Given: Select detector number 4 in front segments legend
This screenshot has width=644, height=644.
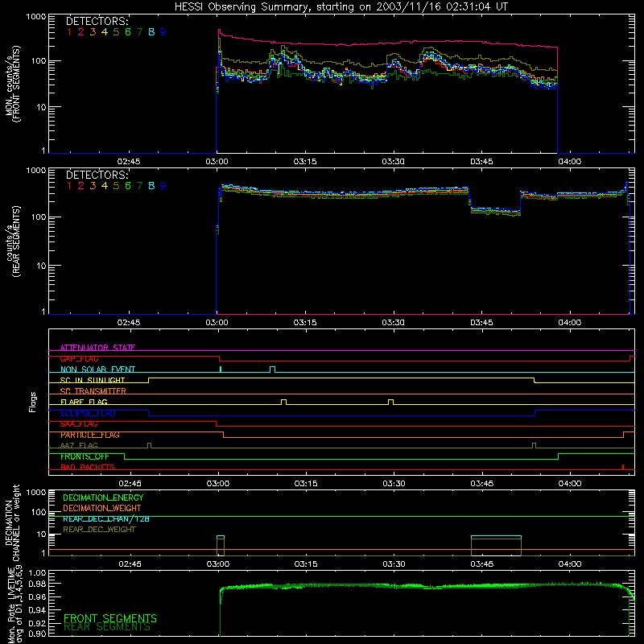Looking at the screenshot, I should 105,32.
